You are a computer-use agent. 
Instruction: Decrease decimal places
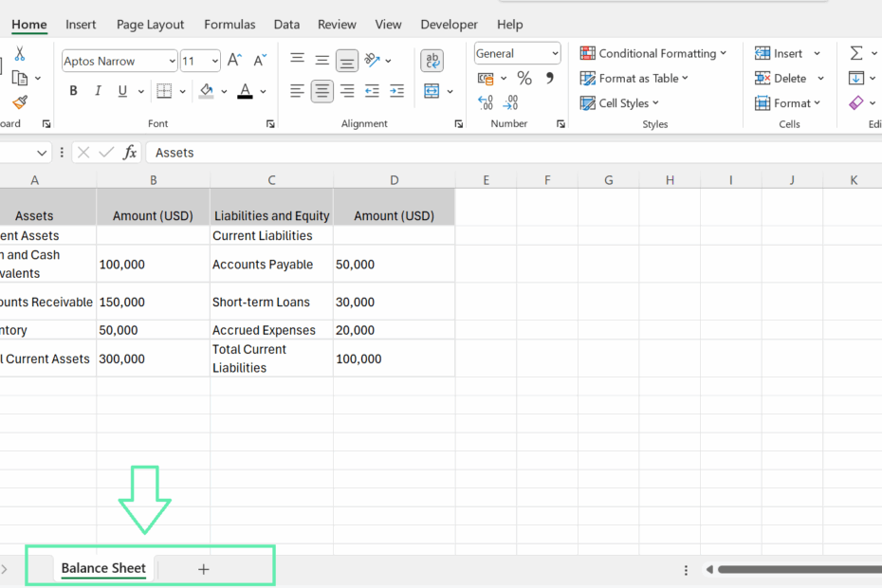coord(510,102)
